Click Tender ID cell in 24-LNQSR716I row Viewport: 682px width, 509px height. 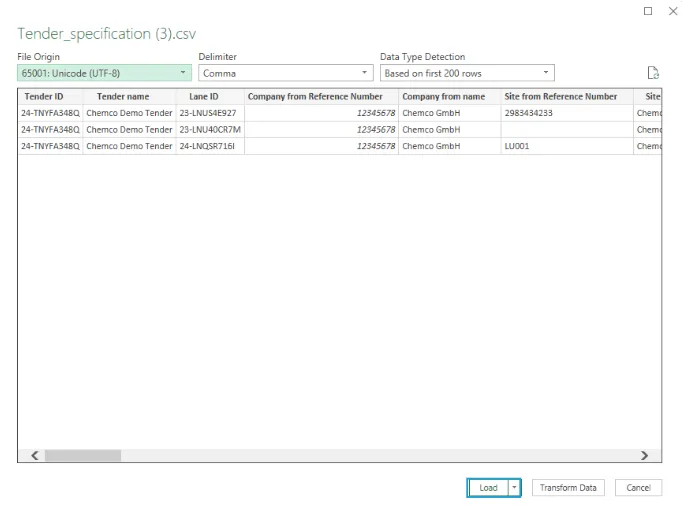coord(50,146)
